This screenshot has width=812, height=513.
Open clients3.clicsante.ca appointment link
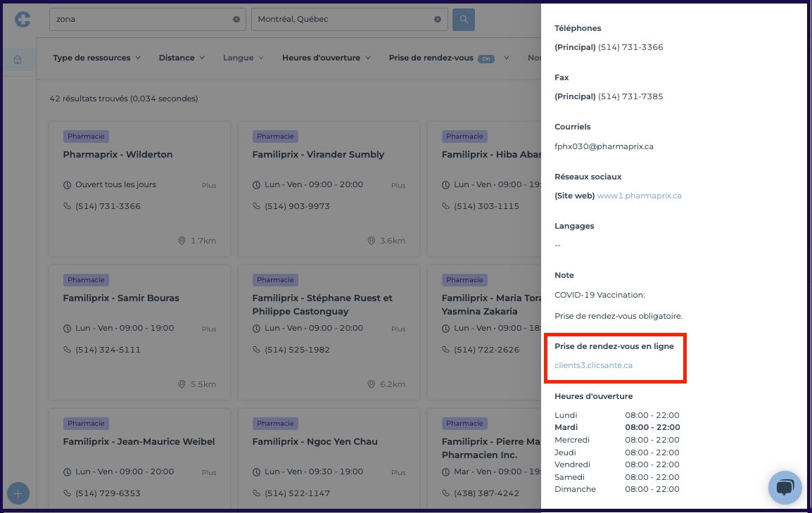(x=593, y=365)
